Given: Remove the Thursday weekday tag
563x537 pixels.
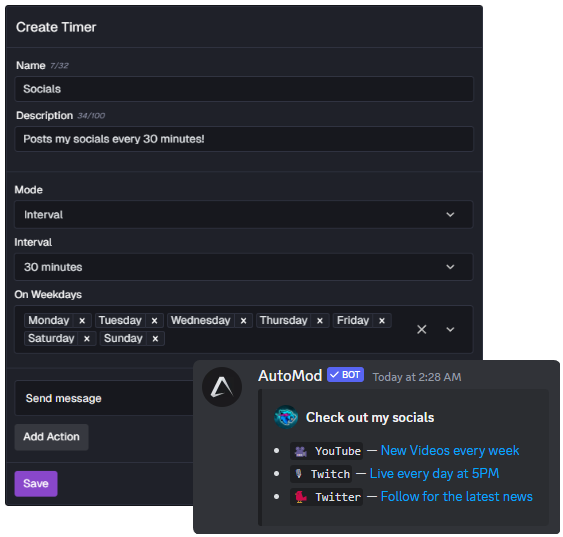Looking at the screenshot, I should point(320,321).
